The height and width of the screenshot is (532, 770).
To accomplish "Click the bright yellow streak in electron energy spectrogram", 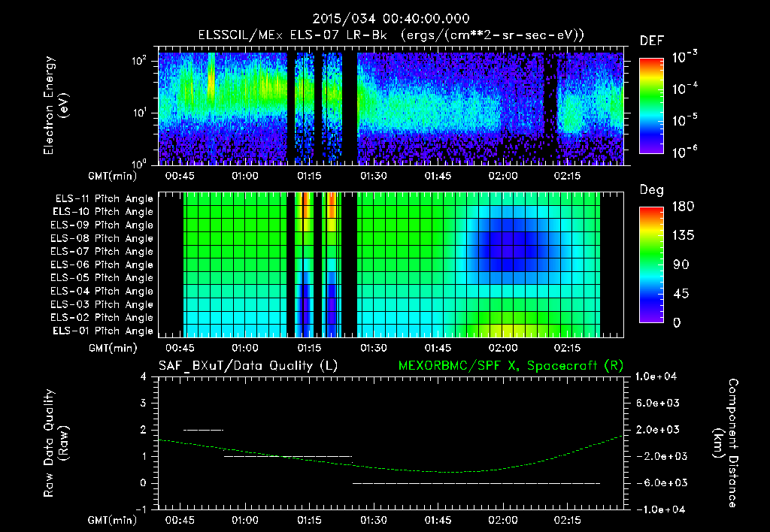I will tap(211, 79).
